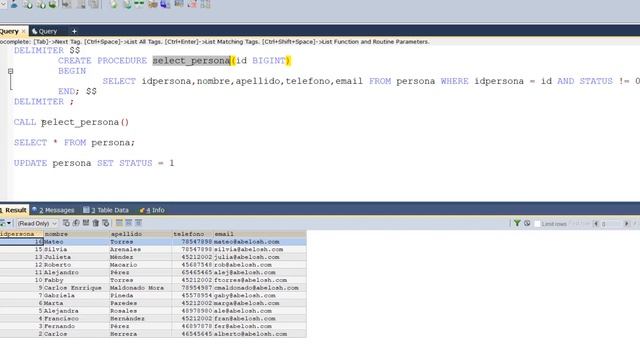This screenshot has width=640, height=360.
Task: Select the 65465465 telefono cell
Action: tap(193, 273)
